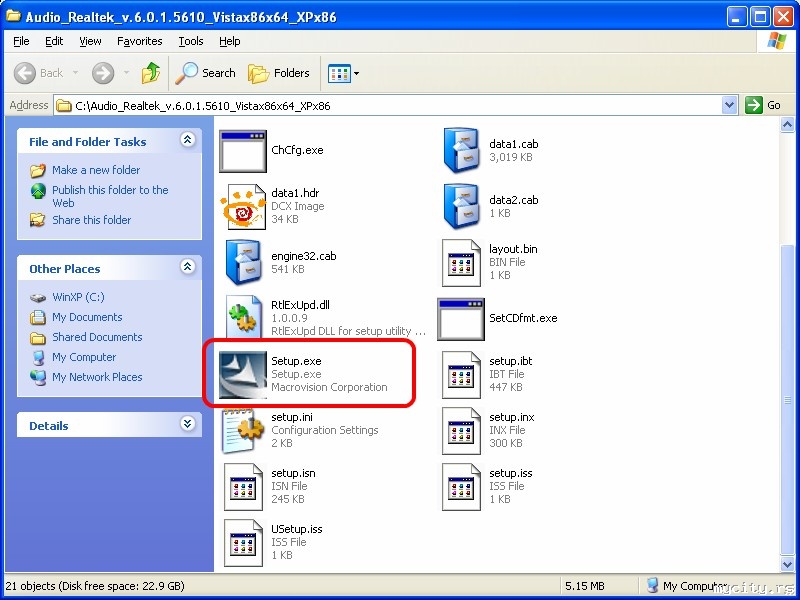Viewport: 800px width, 600px height.
Task: Open the File menu
Action: point(21,41)
